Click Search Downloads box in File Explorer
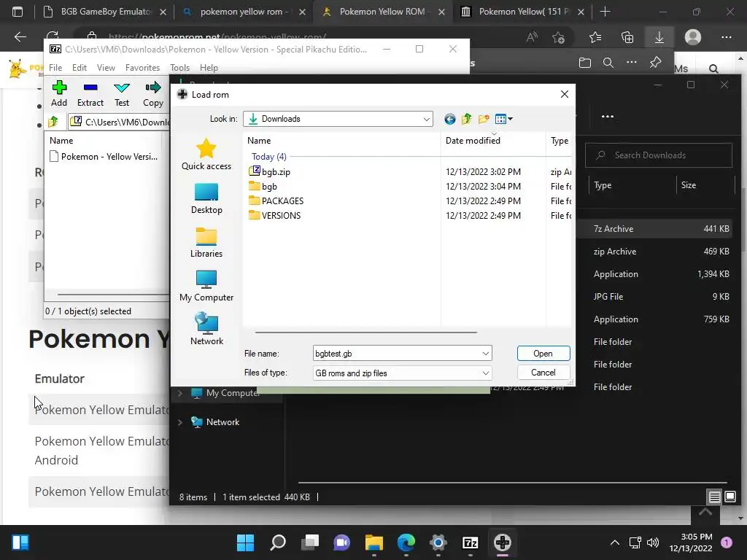The height and width of the screenshot is (560, 747). pos(659,155)
